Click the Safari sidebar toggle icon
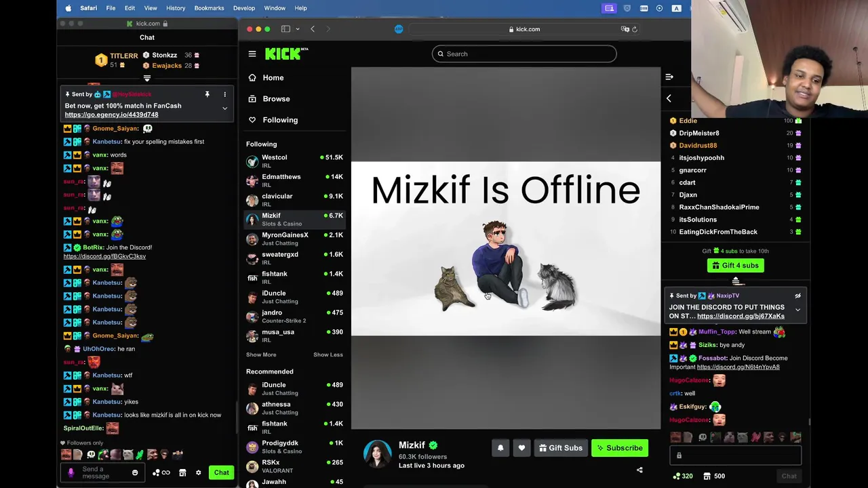The height and width of the screenshot is (488, 868). pos(285,29)
